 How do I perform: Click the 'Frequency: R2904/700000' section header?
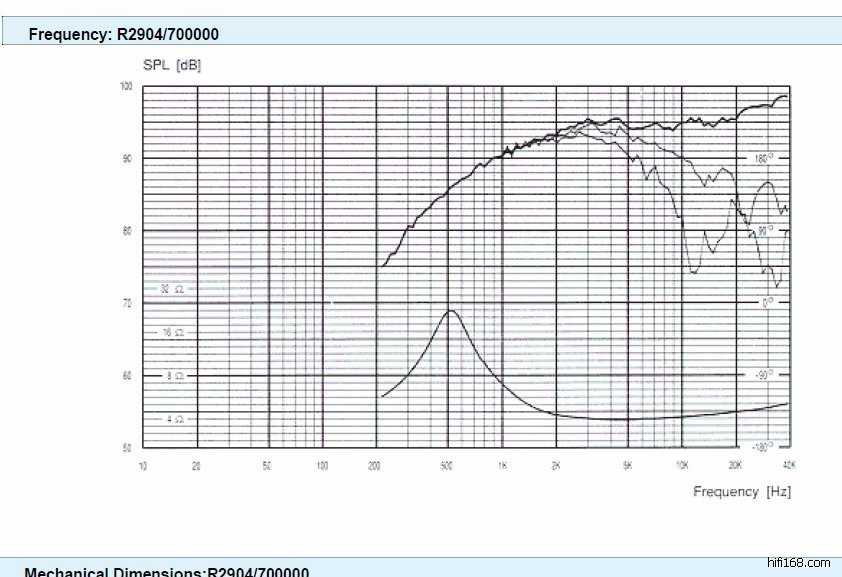click(x=123, y=34)
